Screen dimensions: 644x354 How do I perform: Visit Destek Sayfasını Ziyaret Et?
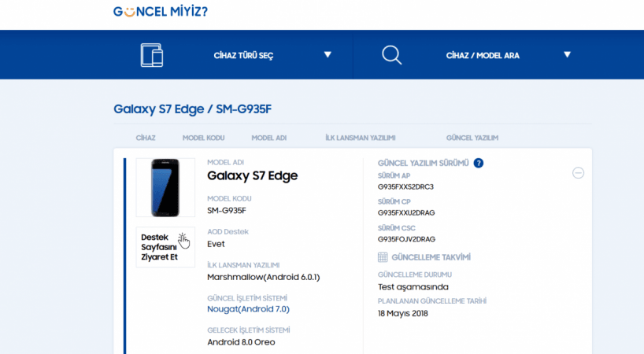click(x=165, y=247)
